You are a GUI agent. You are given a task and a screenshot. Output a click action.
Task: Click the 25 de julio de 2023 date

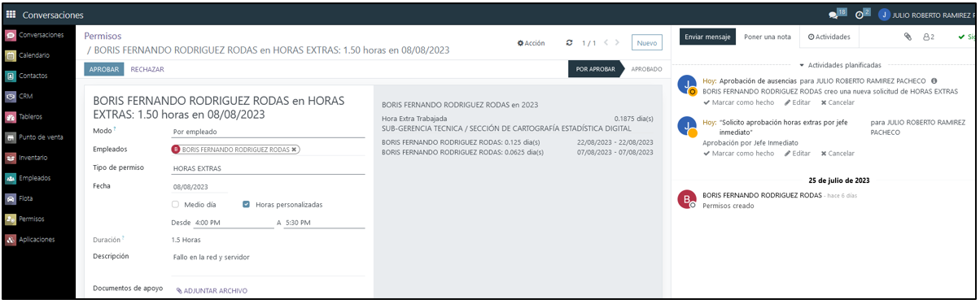839,180
